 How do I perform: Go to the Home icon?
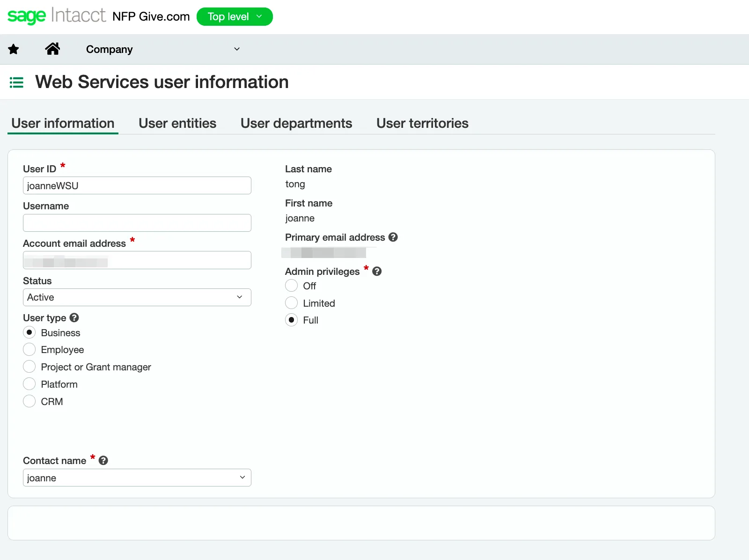click(52, 49)
